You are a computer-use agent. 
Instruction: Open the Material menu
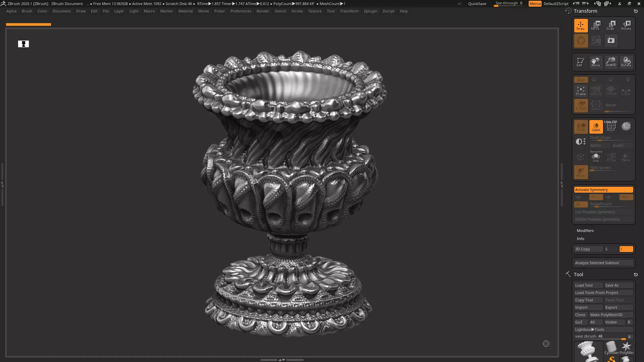click(185, 11)
